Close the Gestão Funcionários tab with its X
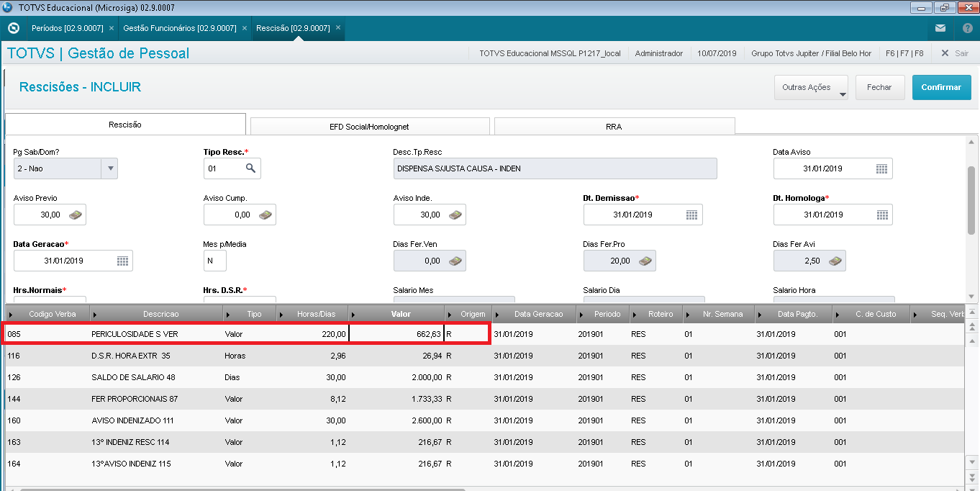The image size is (980, 491). coord(244,28)
